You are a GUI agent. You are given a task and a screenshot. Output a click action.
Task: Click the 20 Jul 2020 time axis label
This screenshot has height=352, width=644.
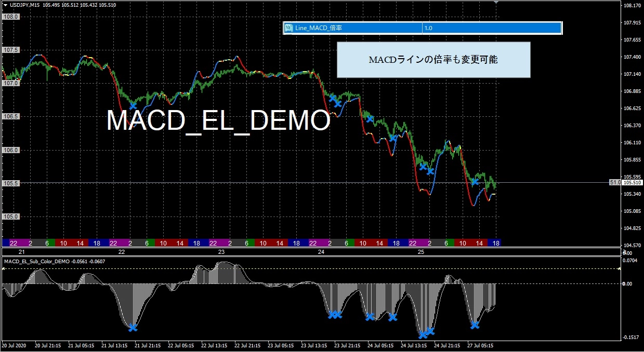pyautogui.click(x=14, y=345)
